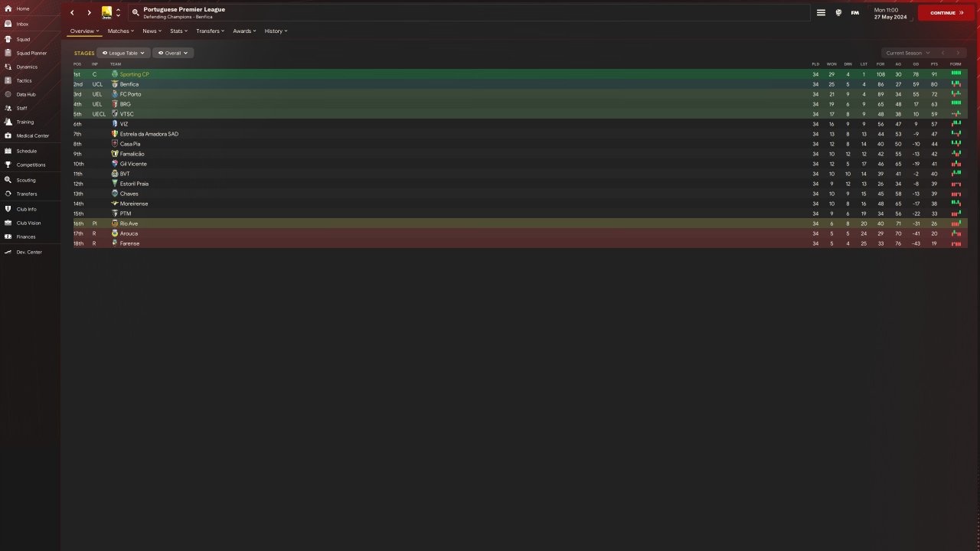Click the Training icon

8,122
